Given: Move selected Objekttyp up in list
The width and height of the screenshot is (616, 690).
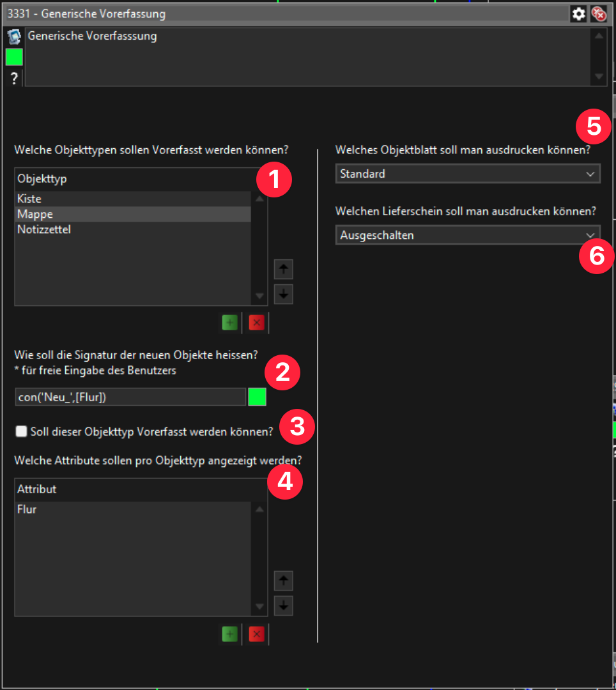Looking at the screenshot, I should (x=283, y=270).
